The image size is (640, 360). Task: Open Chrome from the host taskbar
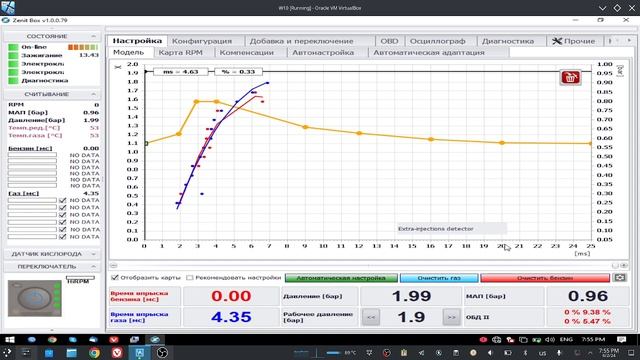(94, 353)
